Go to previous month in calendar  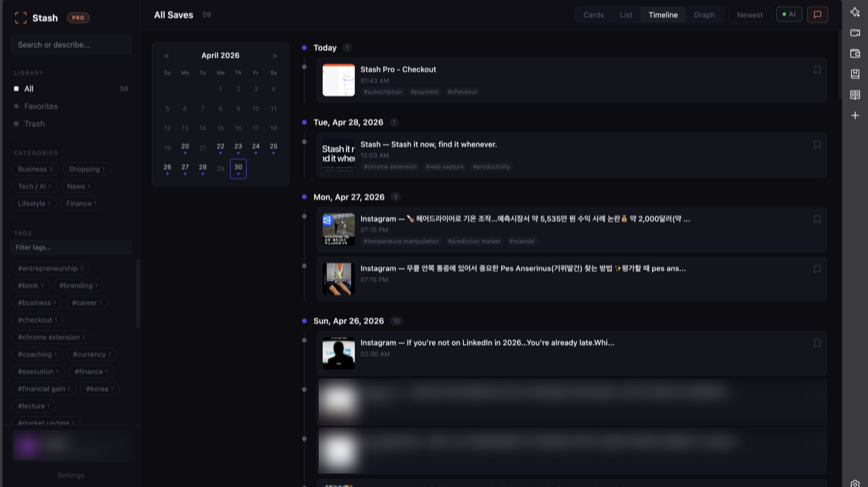point(166,56)
